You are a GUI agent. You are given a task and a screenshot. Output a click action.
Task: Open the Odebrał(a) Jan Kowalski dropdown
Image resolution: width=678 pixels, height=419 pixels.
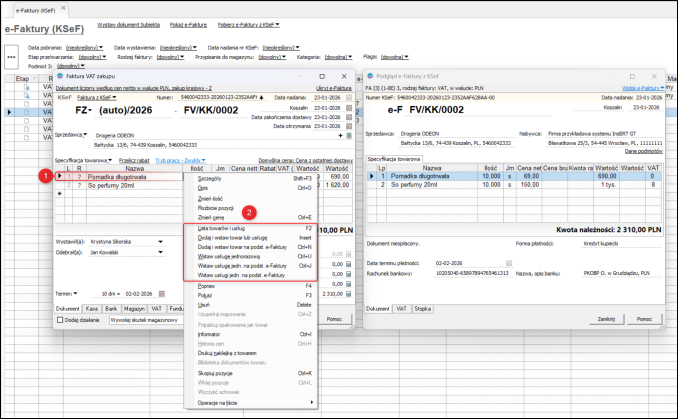pyautogui.click(x=162, y=253)
